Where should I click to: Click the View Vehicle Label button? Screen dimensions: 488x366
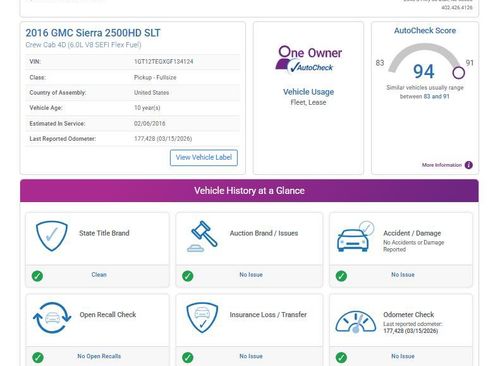(x=204, y=158)
